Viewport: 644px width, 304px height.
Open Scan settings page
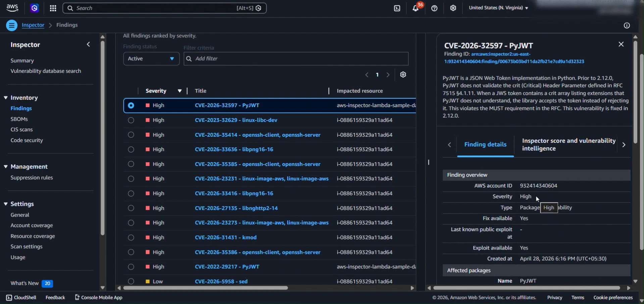27,247
